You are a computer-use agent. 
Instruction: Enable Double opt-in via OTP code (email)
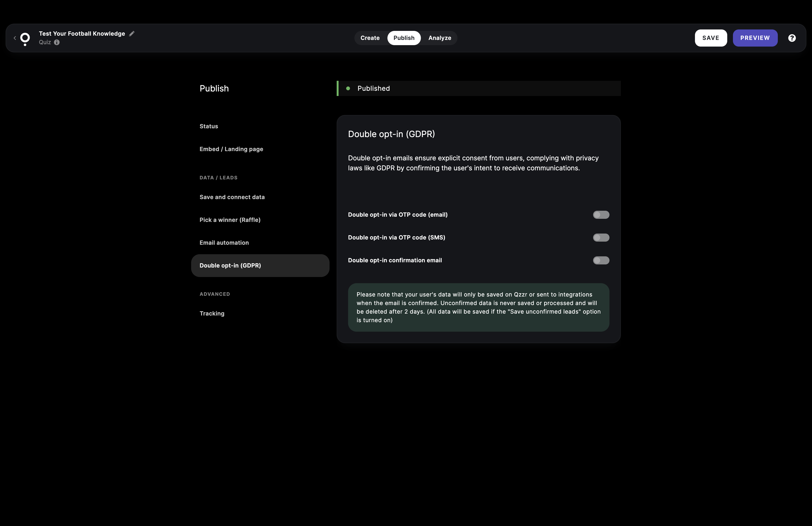(x=601, y=215)
